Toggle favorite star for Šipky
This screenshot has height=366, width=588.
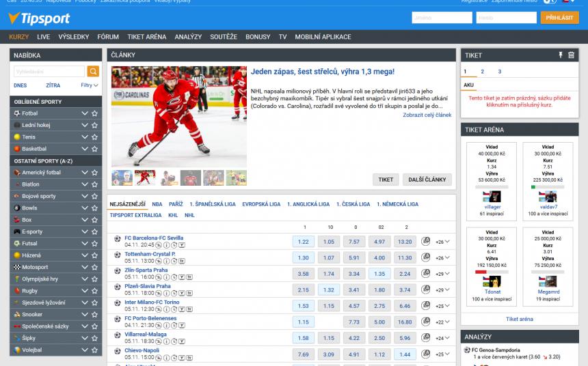94,338
